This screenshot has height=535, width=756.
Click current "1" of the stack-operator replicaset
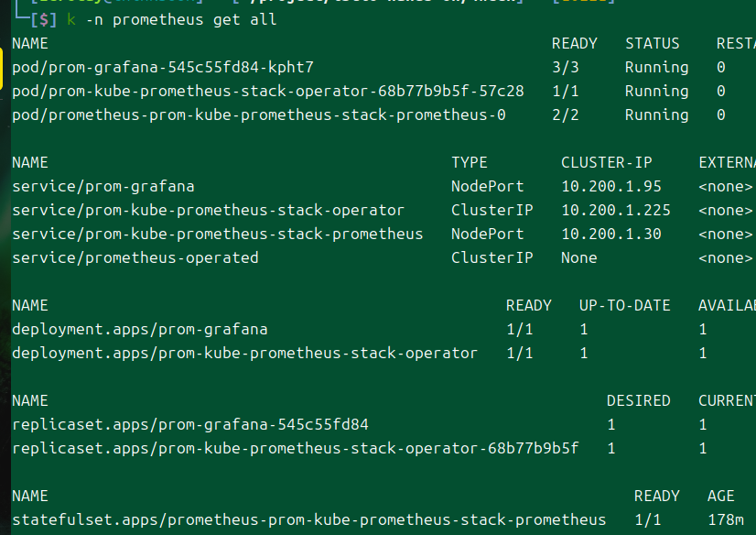(703, 448)
